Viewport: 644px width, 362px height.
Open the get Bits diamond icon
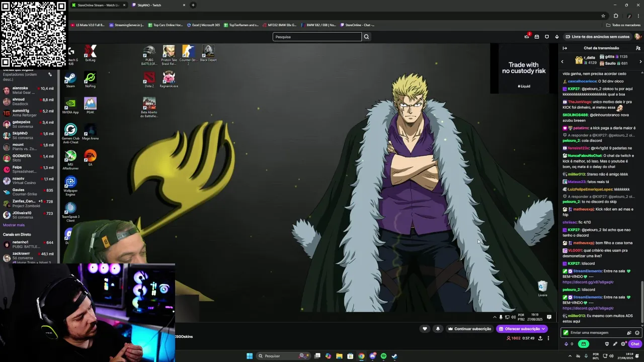pos(557,37)
